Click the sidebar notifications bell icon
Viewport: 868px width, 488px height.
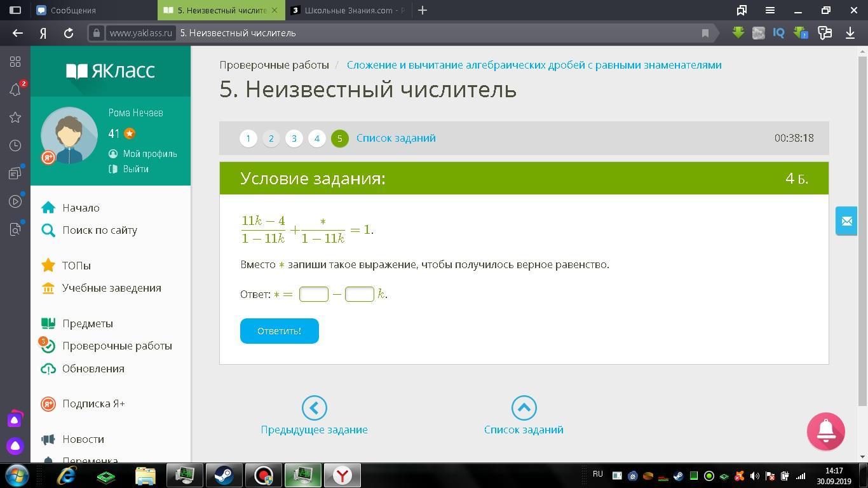tap(15, 90)
